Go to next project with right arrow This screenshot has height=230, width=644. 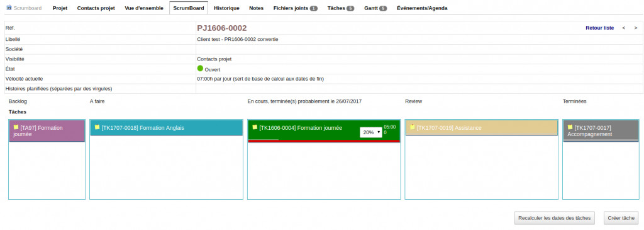(x=636, y=28)
